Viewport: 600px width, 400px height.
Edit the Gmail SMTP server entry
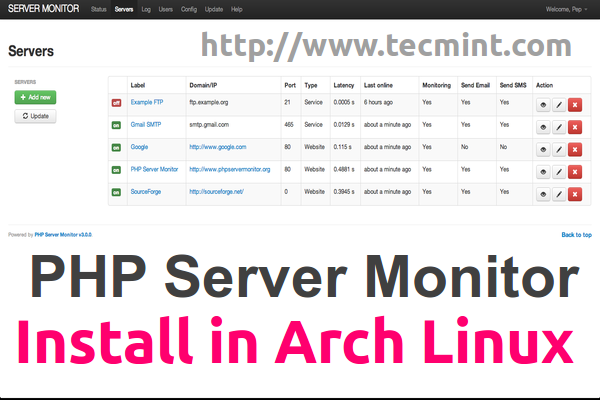tap(559, 127)
